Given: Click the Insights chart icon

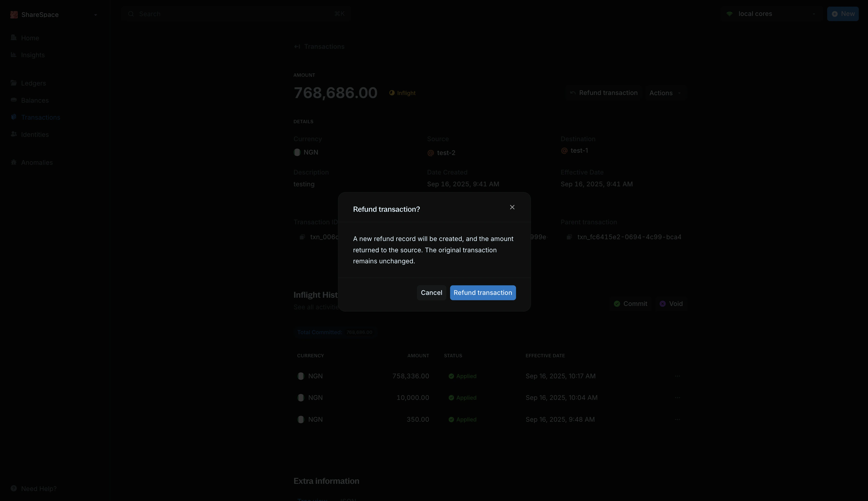Looking at the screenshot, I should (14, 55).
